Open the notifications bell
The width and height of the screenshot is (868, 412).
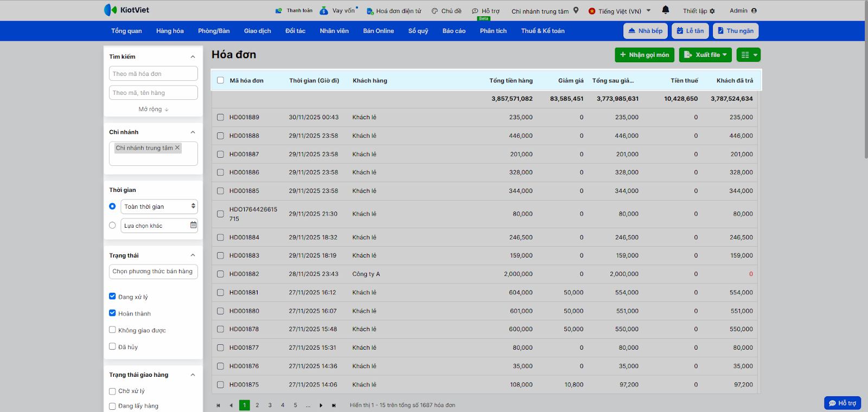coord(666,10)
